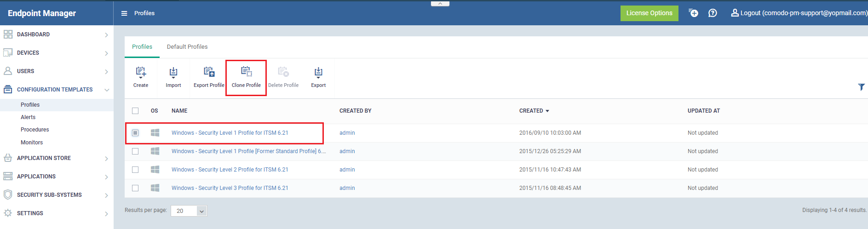Image resolution: width=868 pixels, height=229 pixels.
Task: Switch to the Default Profiles tab
Action: pyautogui.click(x=187, y=47)
